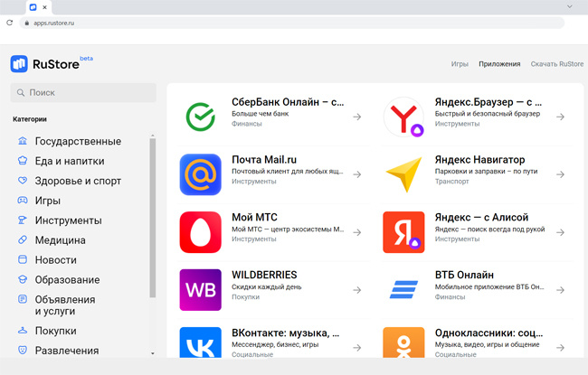This screenshot has height=375, width=588.
Task: Open the Приложения top navigation tab
Action: 499,64
